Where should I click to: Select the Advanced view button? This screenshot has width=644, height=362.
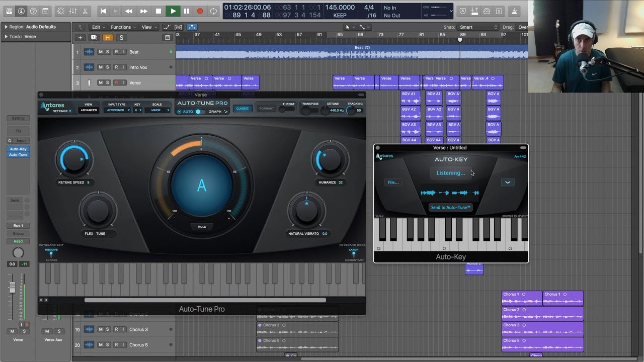[89, 110]
